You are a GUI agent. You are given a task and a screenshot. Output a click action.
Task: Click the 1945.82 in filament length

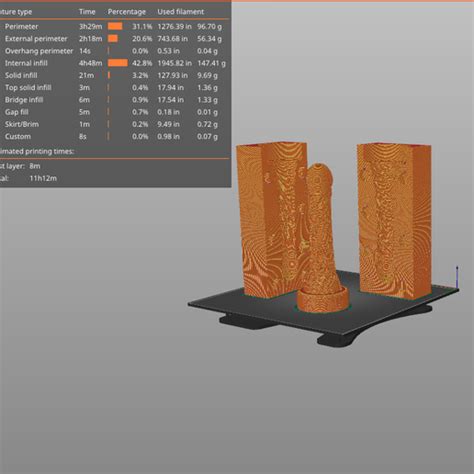coord(174,63)
